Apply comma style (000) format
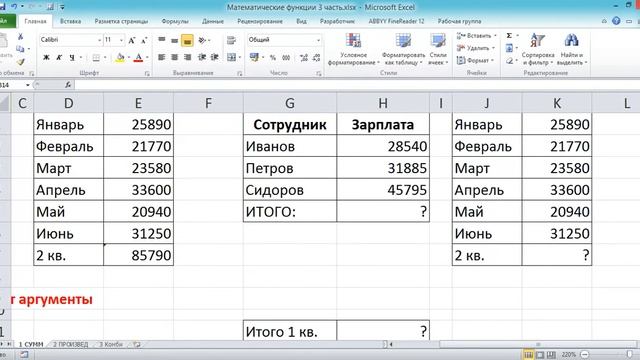640x360 pixels. pos(286,58)
